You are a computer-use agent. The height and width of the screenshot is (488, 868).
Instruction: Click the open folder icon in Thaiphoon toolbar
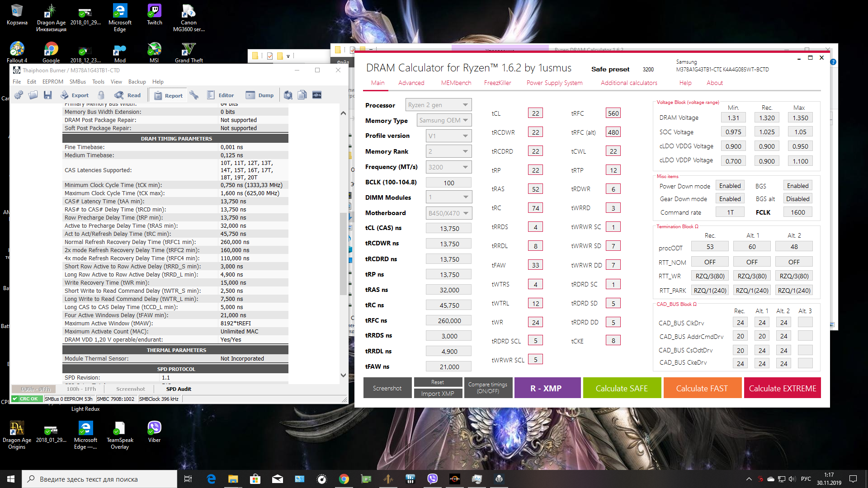33,95
